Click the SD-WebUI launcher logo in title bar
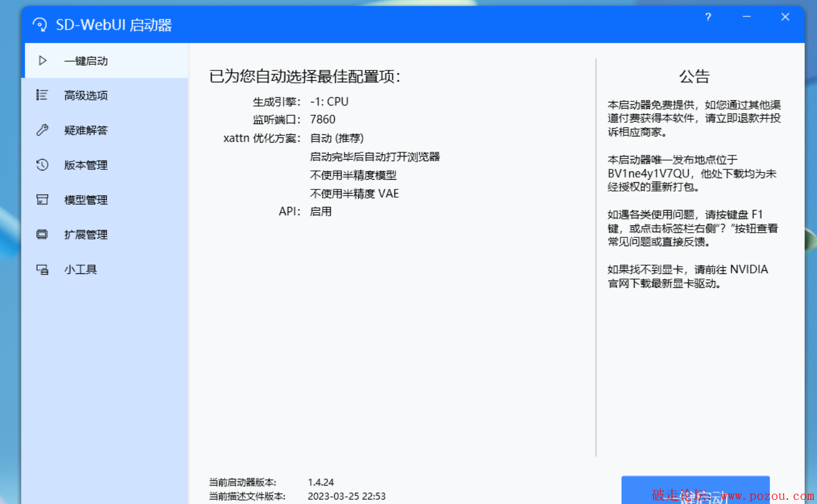Image resolution: width=817 pixels, height=504 pixels. coord(40,25)
